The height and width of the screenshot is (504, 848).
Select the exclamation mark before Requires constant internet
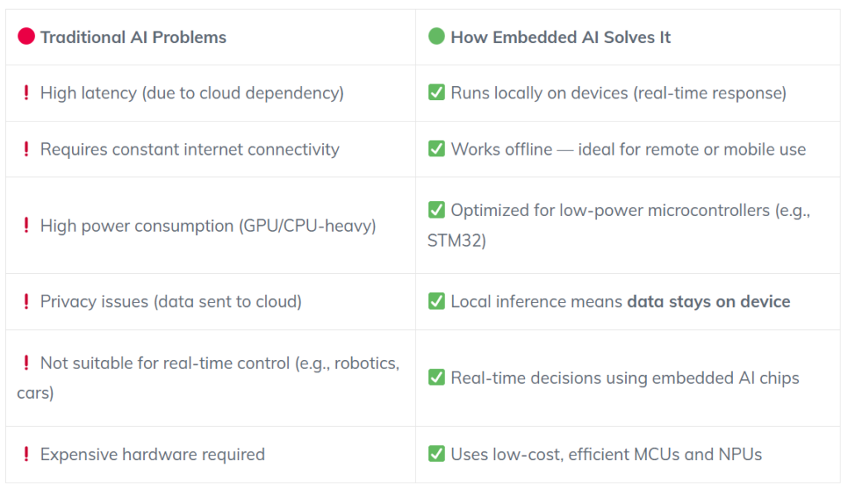pos(26,149)
